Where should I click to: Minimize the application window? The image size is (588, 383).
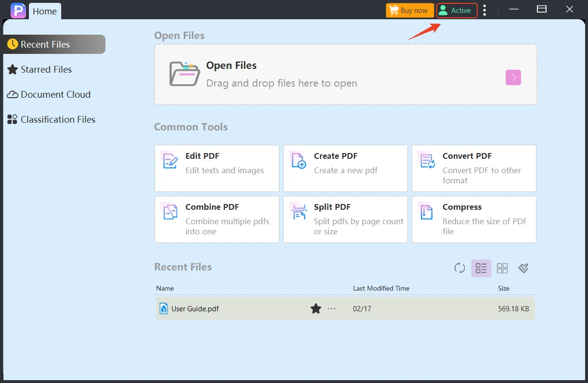click(x=514, y=9)
